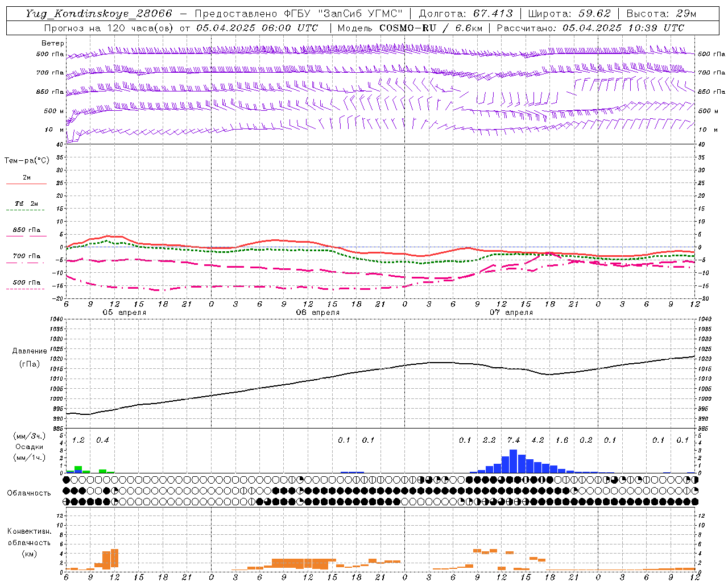The height and width of the screenshot is (582, 728).
Task: Click the (мм/3ч.) precipitation unit label
Action: (29, 436)
